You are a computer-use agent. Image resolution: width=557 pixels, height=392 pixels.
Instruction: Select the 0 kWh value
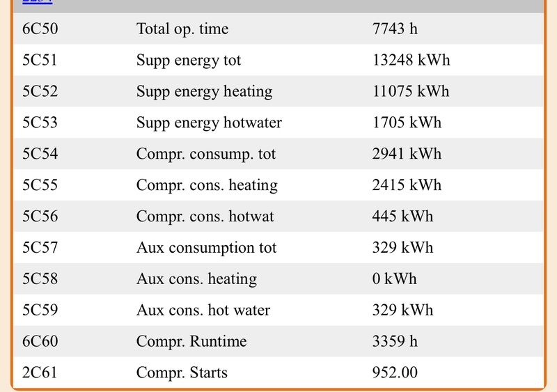(x=395, y=279)
